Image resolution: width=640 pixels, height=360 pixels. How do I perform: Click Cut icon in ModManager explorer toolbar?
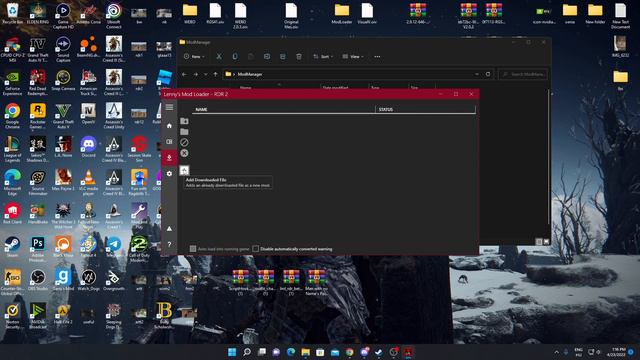point(219,57)
